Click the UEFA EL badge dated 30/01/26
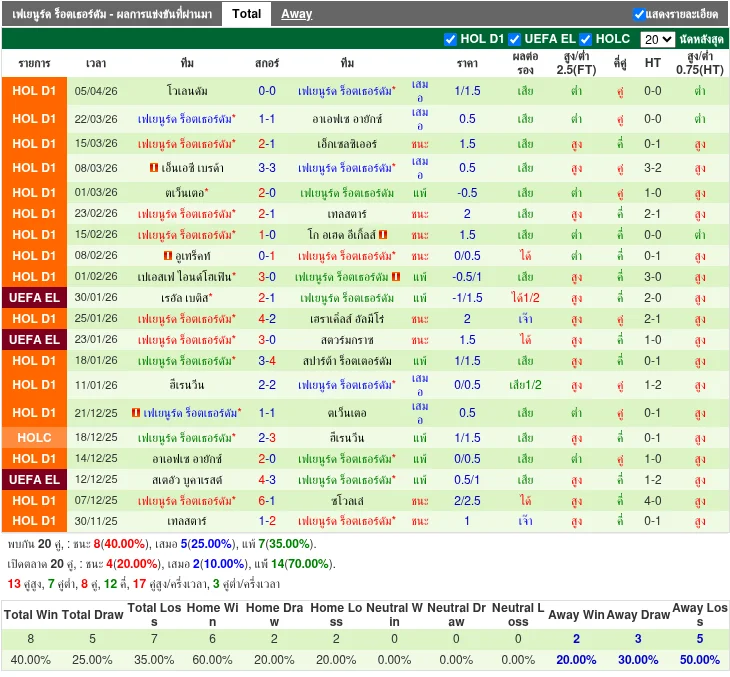The image size is (730, 677). [x=34, y=298]
